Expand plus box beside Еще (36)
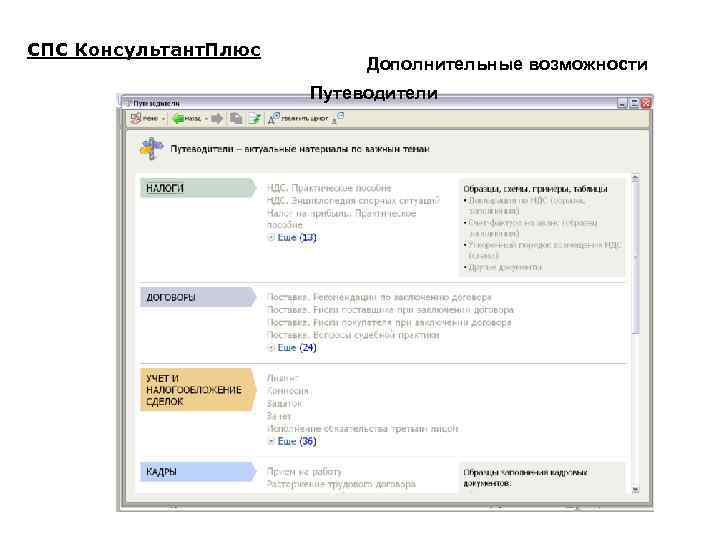The height and width of the screenshot is (540, 720). click(x=271, y=441)
